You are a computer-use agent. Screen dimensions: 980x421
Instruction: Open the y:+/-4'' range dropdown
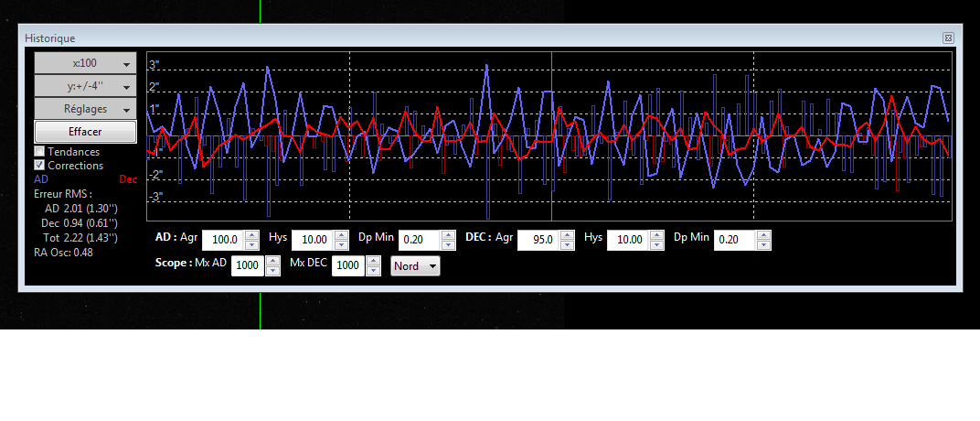(85, 86)
